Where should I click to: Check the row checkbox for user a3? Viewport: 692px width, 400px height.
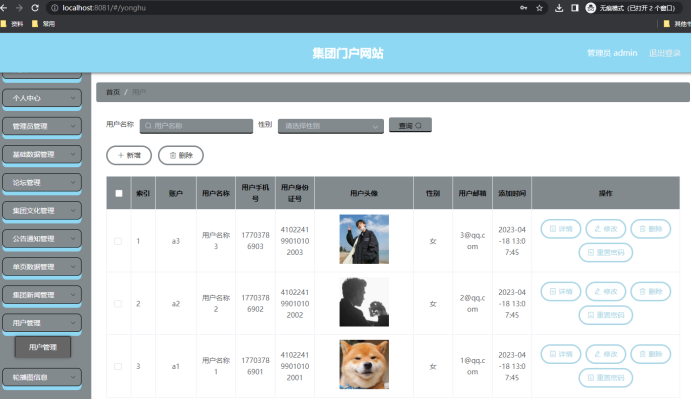(118, 241)
